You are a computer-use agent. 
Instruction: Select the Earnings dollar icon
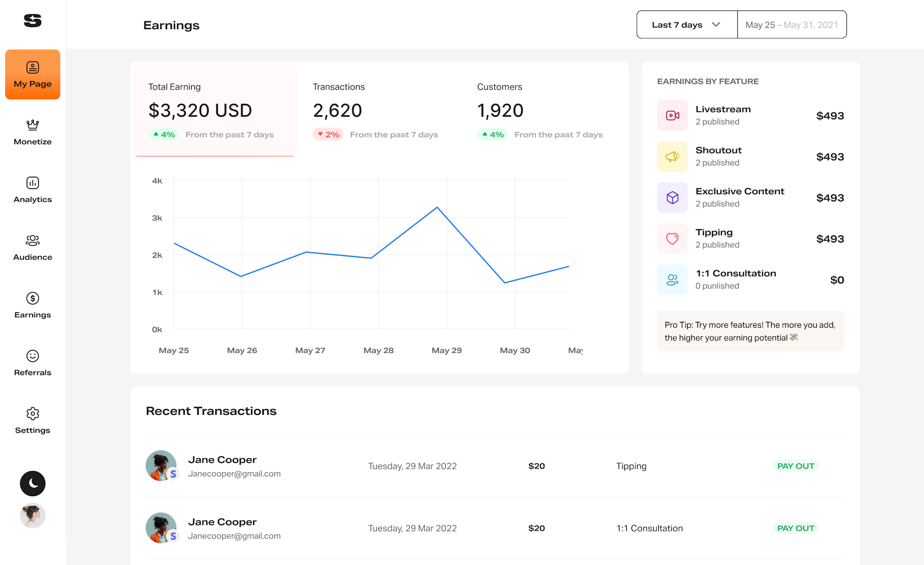[x=32, y=298]
